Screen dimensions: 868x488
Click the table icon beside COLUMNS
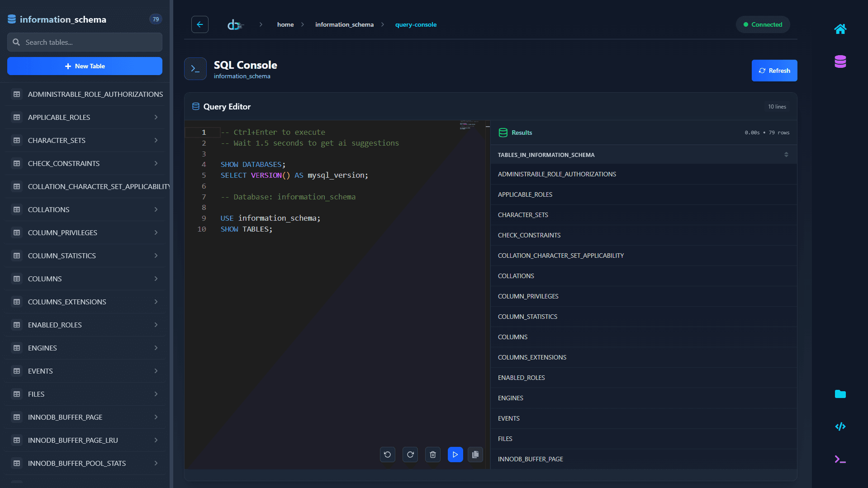point(17,279)
